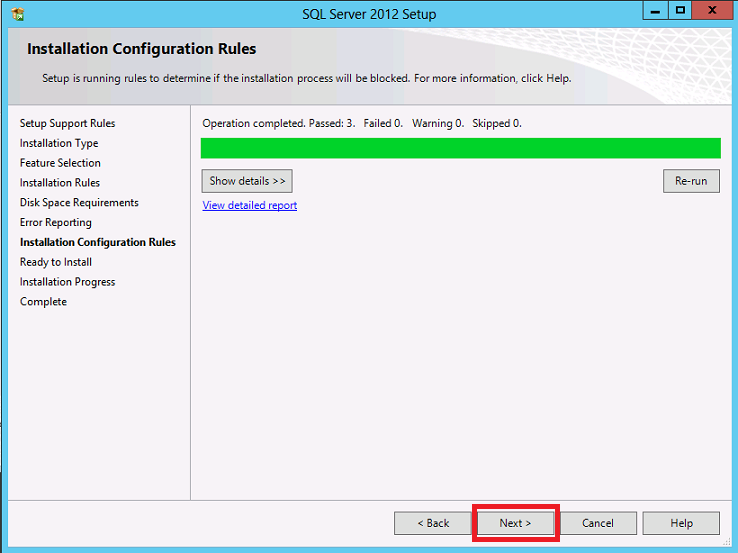
Task: Click the green rules progress bar
Action: [461, 148]
